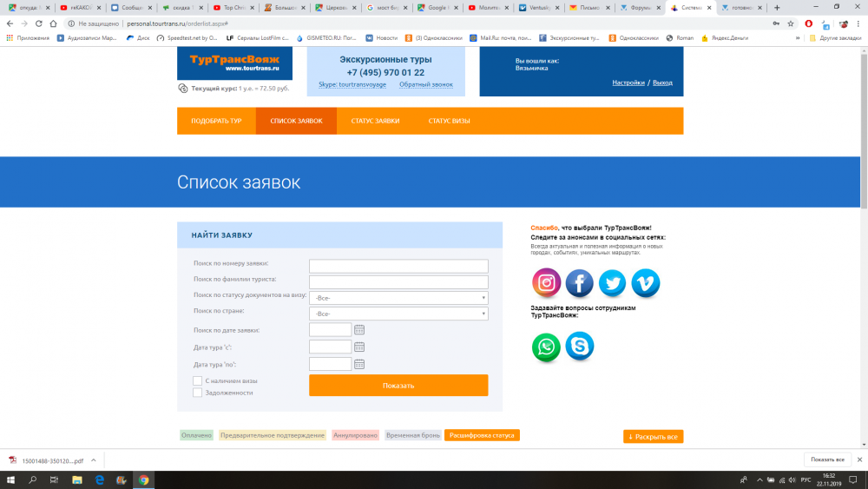Open the Facebook social icon
The image size is (868, 489).
coord(580,283)
